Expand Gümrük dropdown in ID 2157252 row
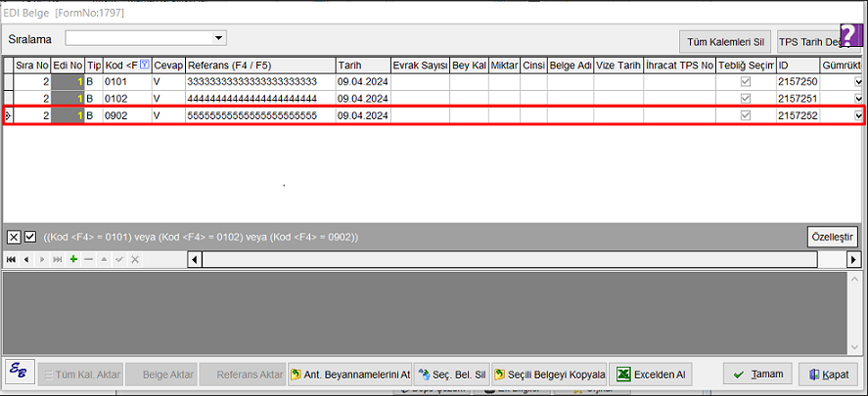Viewport: 868px width, 396px height. pyautogui.click(x=858, y=115)
